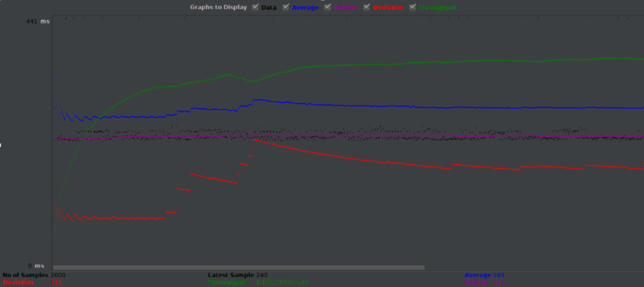
Task: Disable the Median graph checkbox
Action: (x=328, y=7)
